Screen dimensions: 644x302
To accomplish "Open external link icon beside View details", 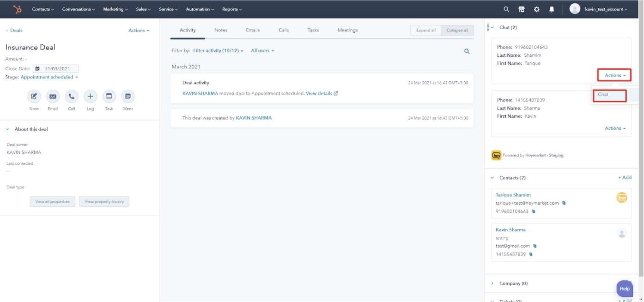I will tap(336, 93).
